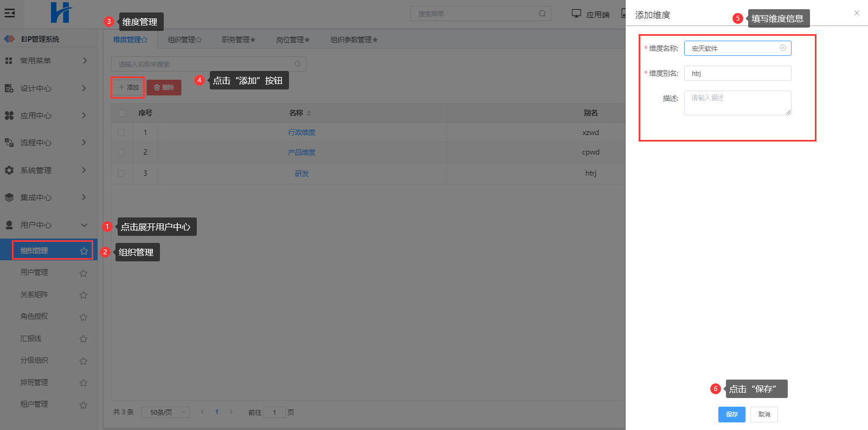Open the 产品维度 link
The height and width of the screenshot is (430, 868).
coord(301,152)
